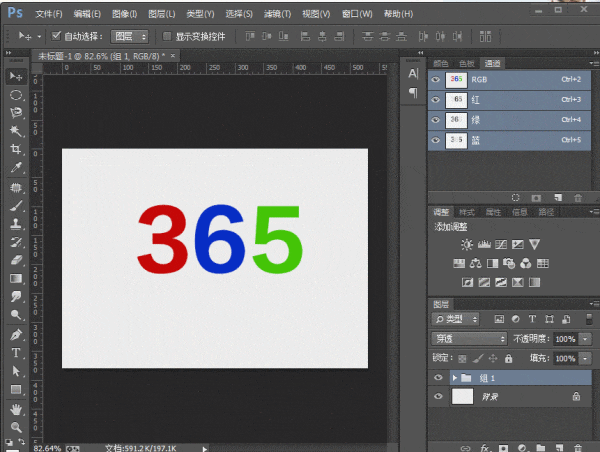Toggle the 自动选择 checkbox
The width and height of the screenshot is (600, 452).
click(x=57, y=36)
